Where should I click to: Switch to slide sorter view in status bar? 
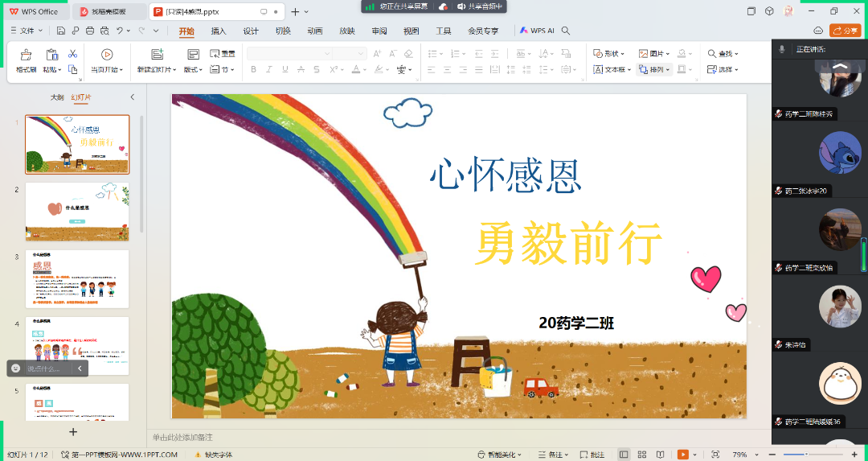tap(642, 455)
